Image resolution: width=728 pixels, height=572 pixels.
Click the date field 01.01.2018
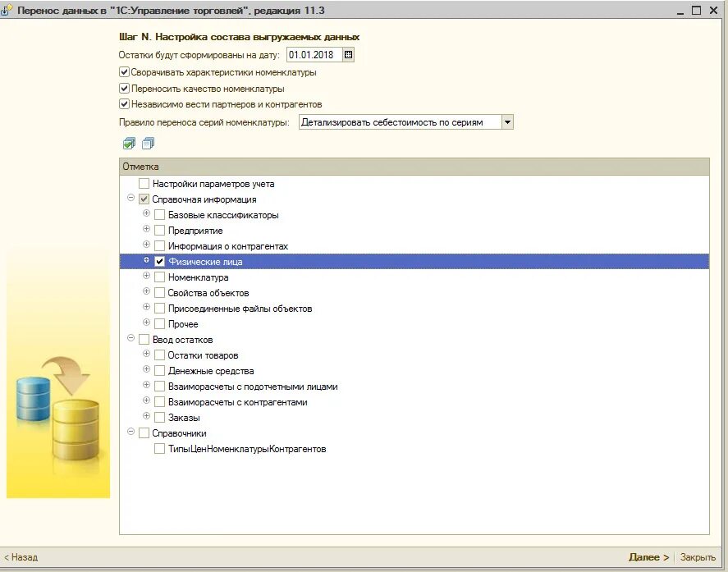pyautogui.click(x=314, y=55)
